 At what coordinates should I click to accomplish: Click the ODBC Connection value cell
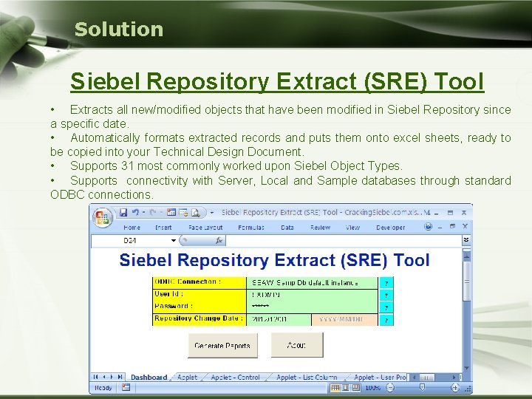312,282
